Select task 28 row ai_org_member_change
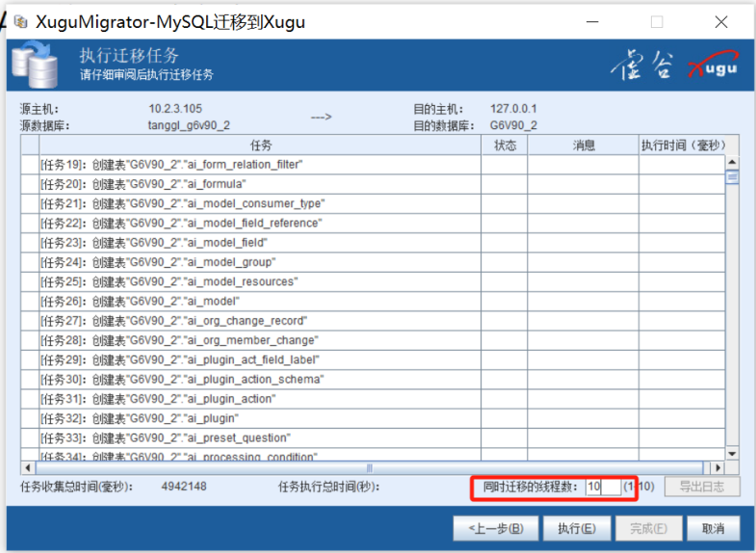Viewport: 756px width, 553px height. coord(373,340)
